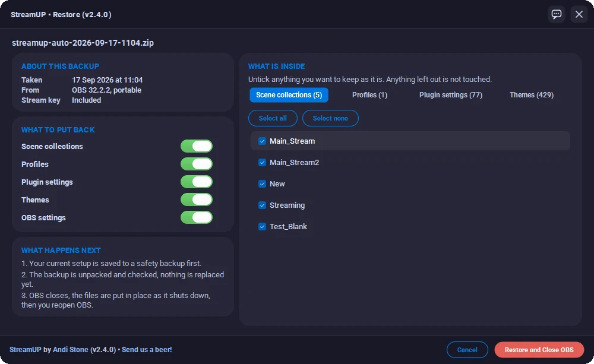
Task: Click the OBS 32.2.2, portable value
Action: coord(106,90)
